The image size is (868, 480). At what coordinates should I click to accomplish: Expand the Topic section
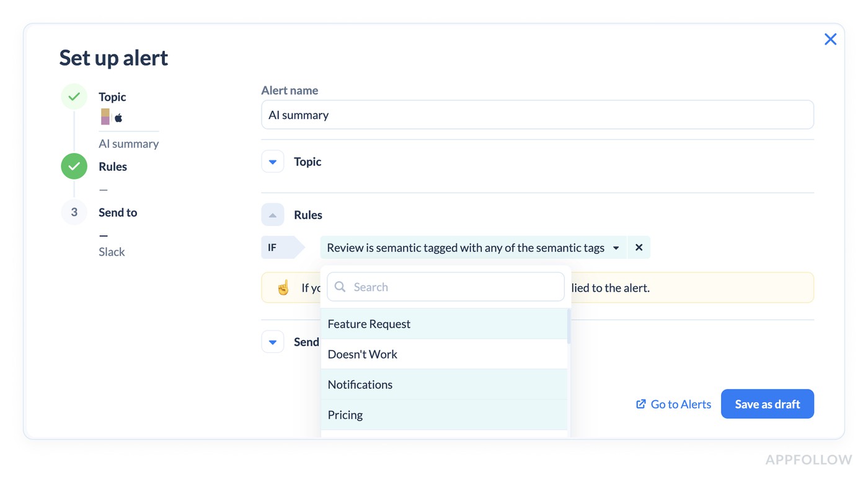pos(273,161)
